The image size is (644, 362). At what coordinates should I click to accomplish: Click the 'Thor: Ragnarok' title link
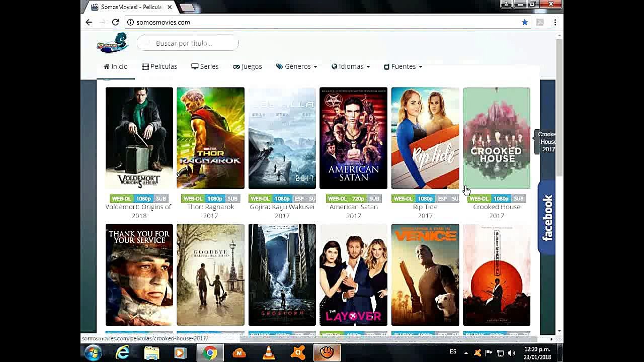click(x=210, y=207)
